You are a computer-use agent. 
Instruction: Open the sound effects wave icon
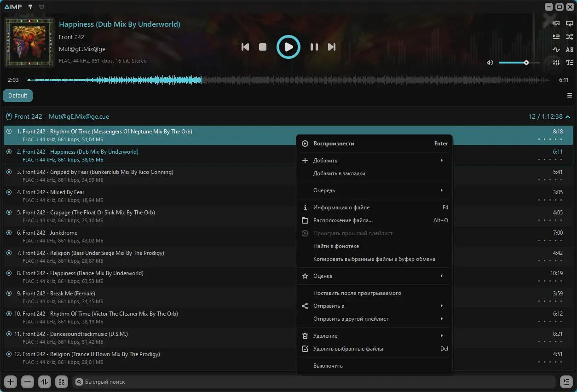click(556, 50)
